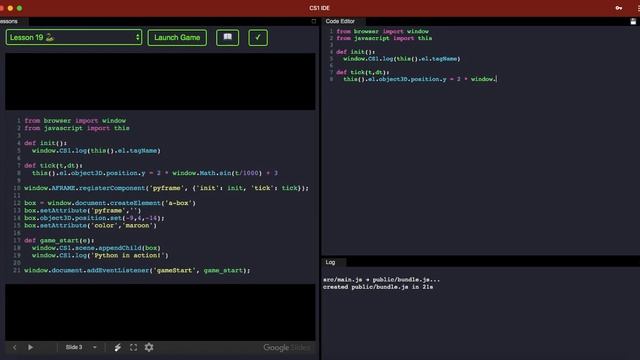
Task: Click 'def game_start(e):' in slide
Action: (59, 240)
